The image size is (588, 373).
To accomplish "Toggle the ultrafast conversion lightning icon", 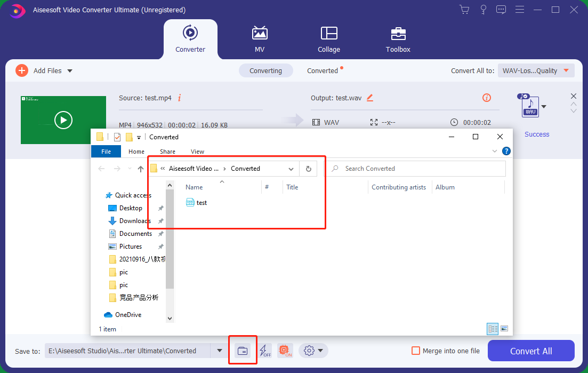I will pos(265,351).
